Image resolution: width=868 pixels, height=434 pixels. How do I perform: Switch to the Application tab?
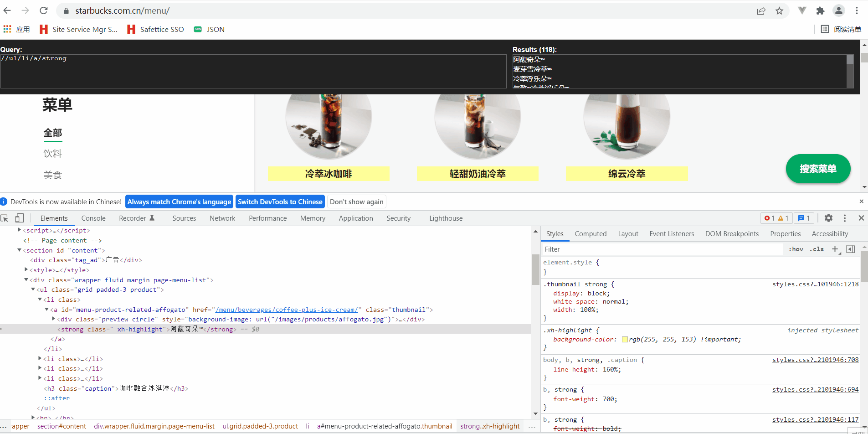[x=356, y=218]
